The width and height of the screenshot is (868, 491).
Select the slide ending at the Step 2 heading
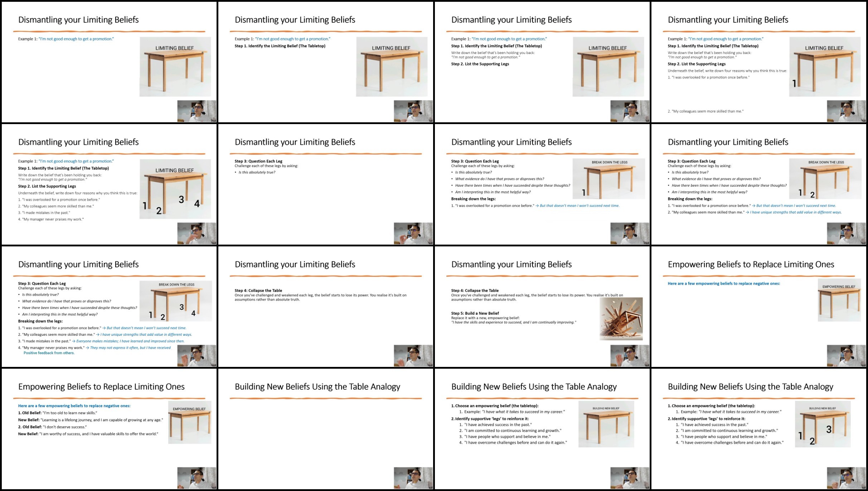click(x=542, y=62)
